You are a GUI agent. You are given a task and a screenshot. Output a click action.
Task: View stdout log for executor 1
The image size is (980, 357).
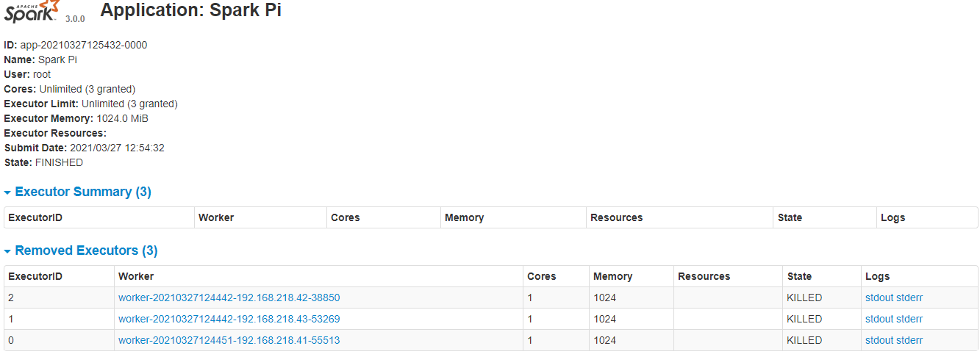click(879, 319)
